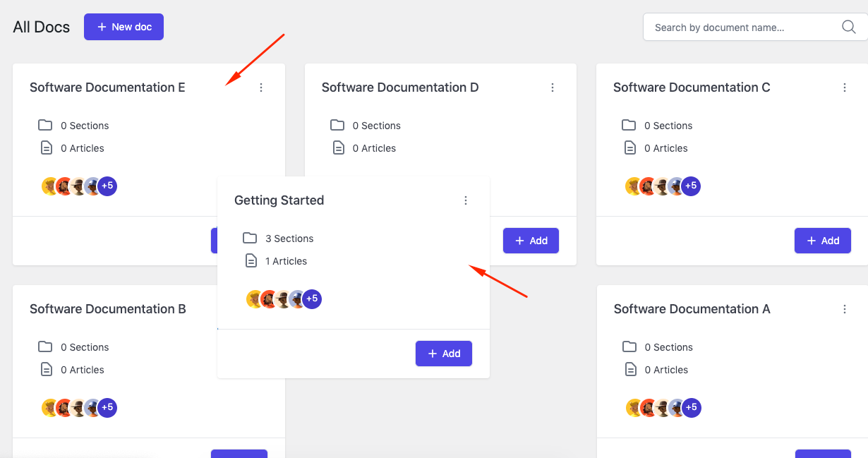Open options menu for Software Documentation A
The height and width of the screenshot is (458, 868).
(x=845, y=309)
